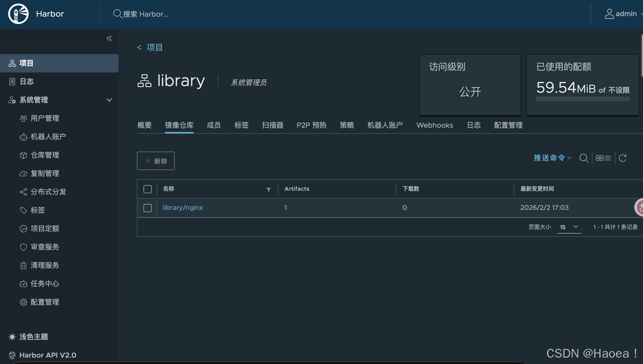Open 清理服务 in the sidebar
Screen dimensions: 643x364
pyautogui.click(x=45, y=265)
